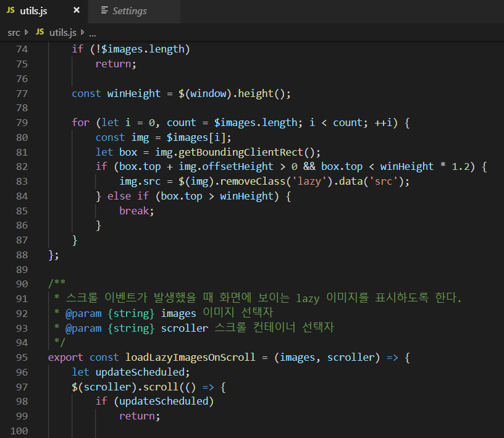The width and height of the screenshot is (504, 438).
Task: Expand the breadcrumb ellipsis symbol list
Action: pyautogui.click(x=92, y=32)
